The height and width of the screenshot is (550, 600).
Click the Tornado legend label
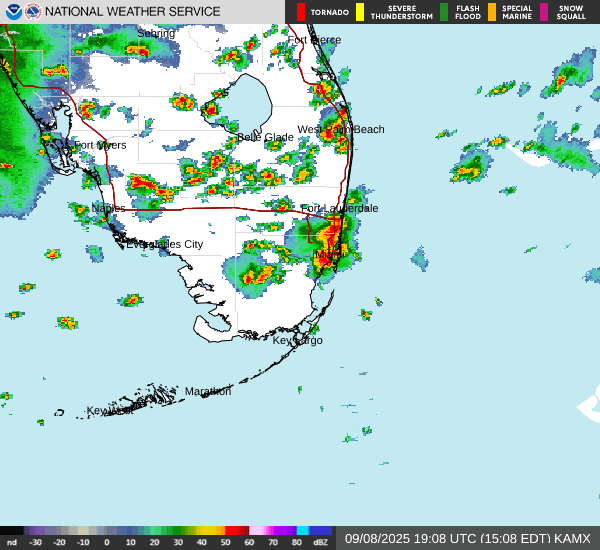tap(330, 13)
